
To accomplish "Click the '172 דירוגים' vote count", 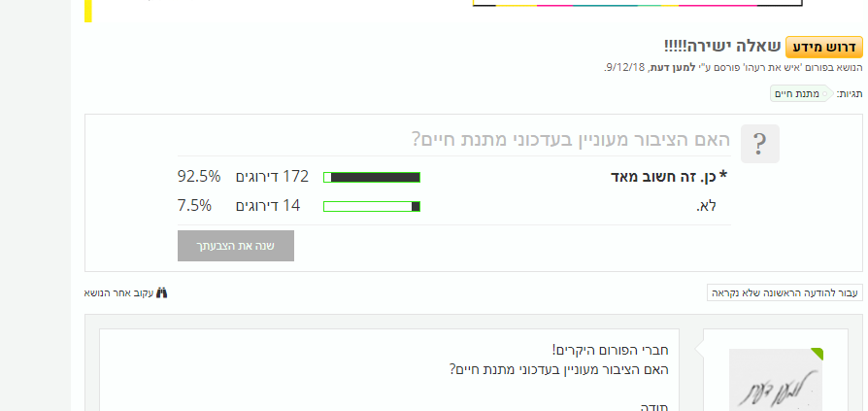I will coord(273,177).
